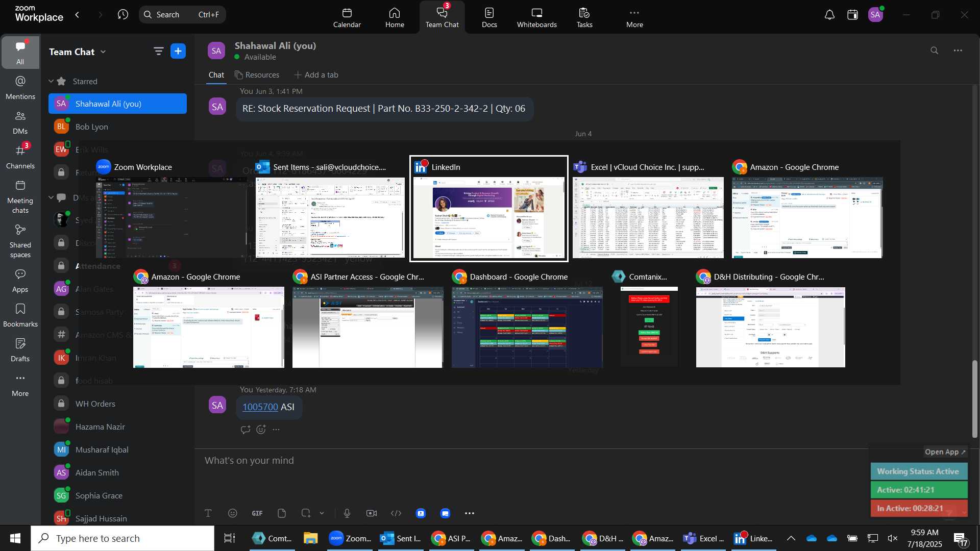Open the composer more options ellipsis

tap(470, 513)
